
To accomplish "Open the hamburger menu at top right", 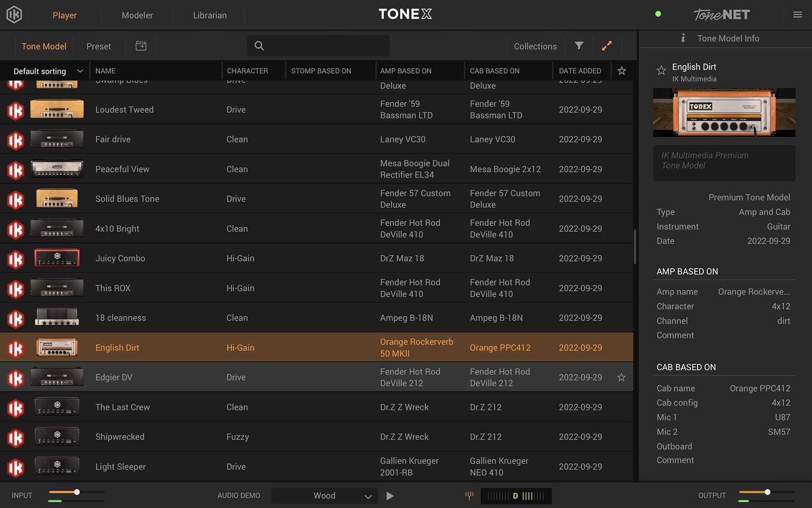I will tap(797, 14).
